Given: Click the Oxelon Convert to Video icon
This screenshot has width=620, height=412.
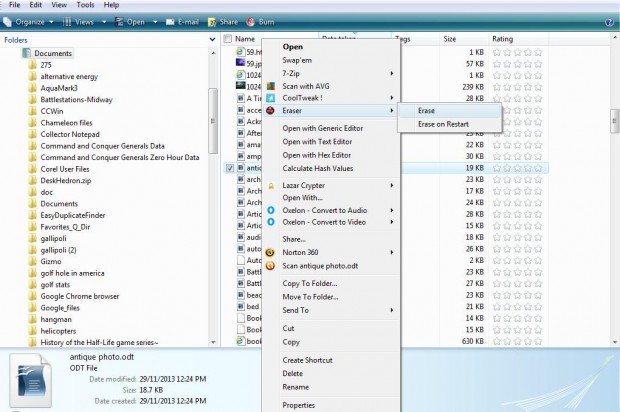Looking at the screenshot, I should (x=271, y=222).
